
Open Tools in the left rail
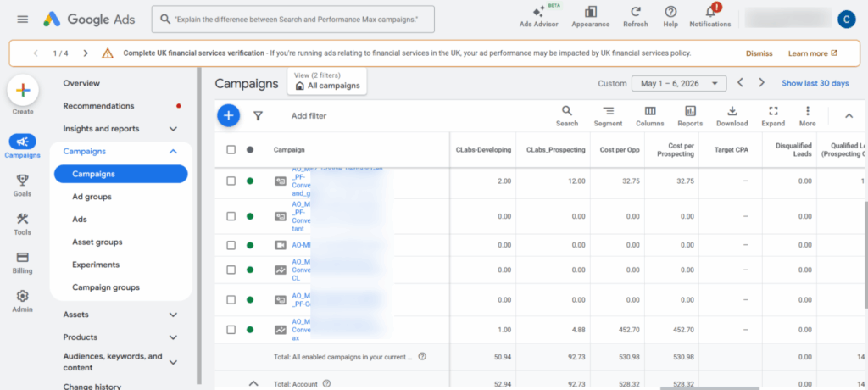coord(22,225)
